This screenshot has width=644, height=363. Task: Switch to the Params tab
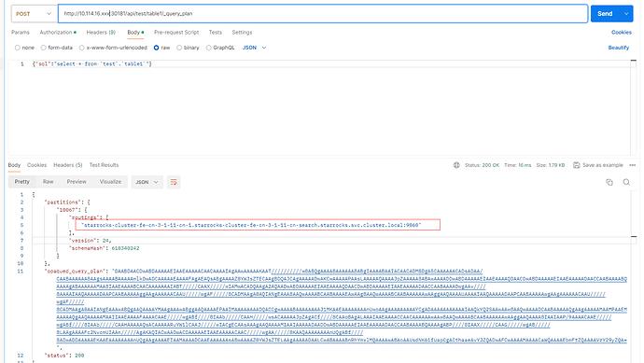point(21,32)
